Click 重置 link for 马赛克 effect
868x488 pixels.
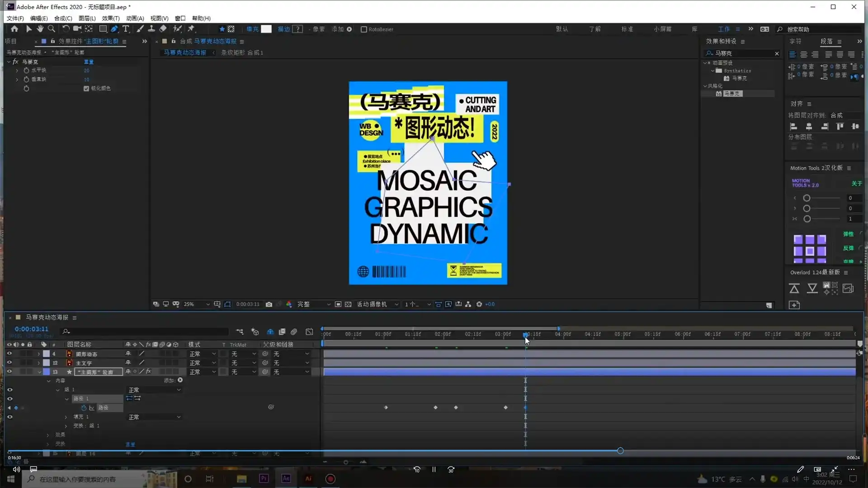[89, 62]
